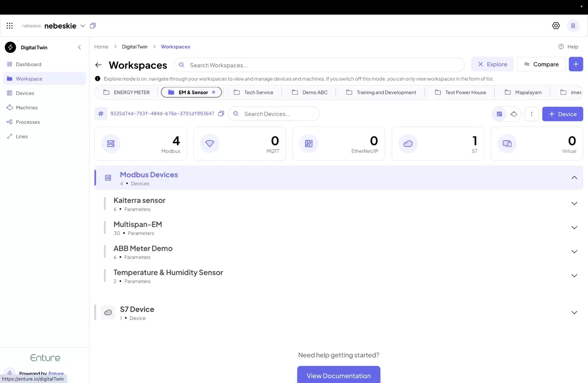Turn off Explore mode

point(492,64)
